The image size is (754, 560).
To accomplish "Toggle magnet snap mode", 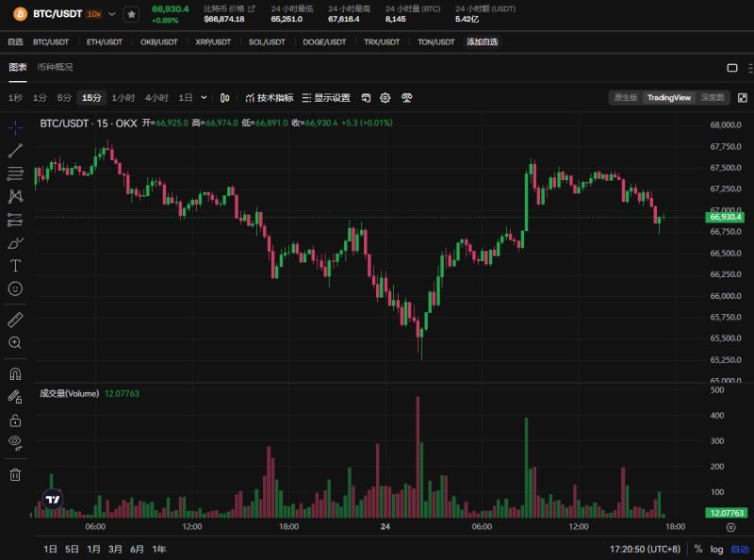I will (x=15, y=373).
